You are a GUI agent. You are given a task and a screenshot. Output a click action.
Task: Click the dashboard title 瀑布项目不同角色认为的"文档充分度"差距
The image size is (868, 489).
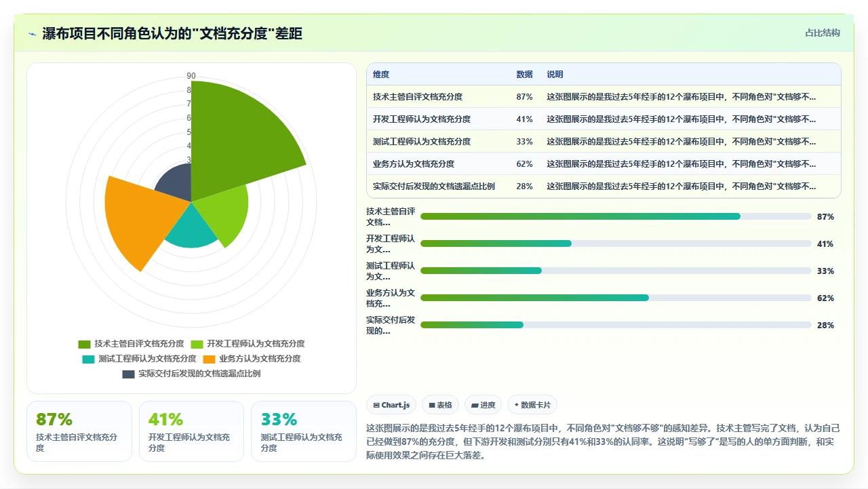172,34
